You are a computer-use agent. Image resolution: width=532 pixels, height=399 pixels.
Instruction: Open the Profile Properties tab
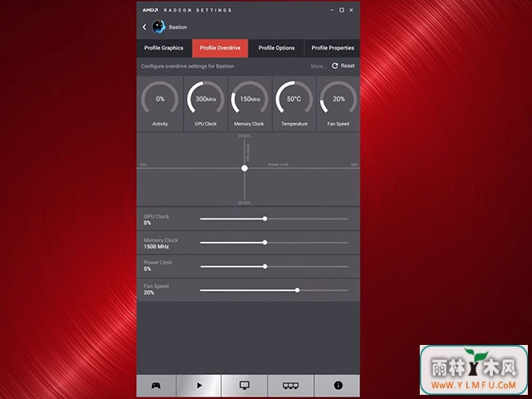[332, 48]
